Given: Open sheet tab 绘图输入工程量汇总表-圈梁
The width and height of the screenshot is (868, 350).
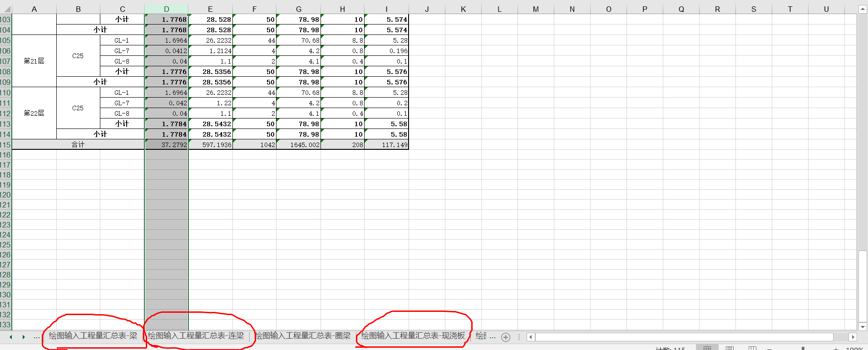Looking at the screenshot, I should pyautogui.click(x=303, y=336).
